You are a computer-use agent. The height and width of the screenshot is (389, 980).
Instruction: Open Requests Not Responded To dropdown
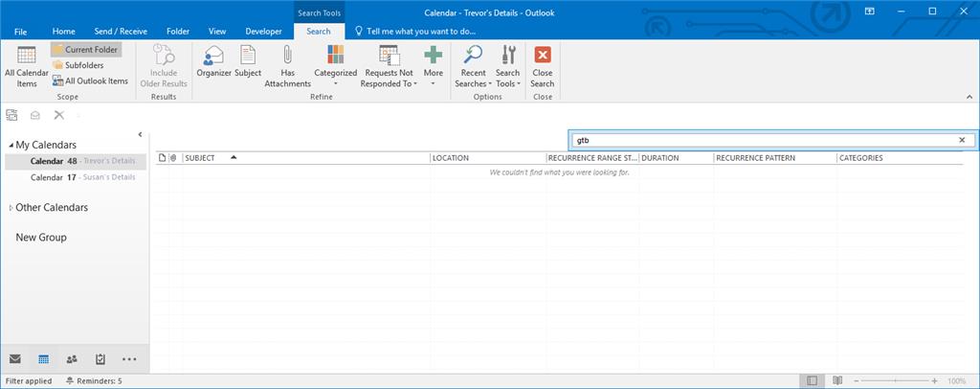pos(389,67)
